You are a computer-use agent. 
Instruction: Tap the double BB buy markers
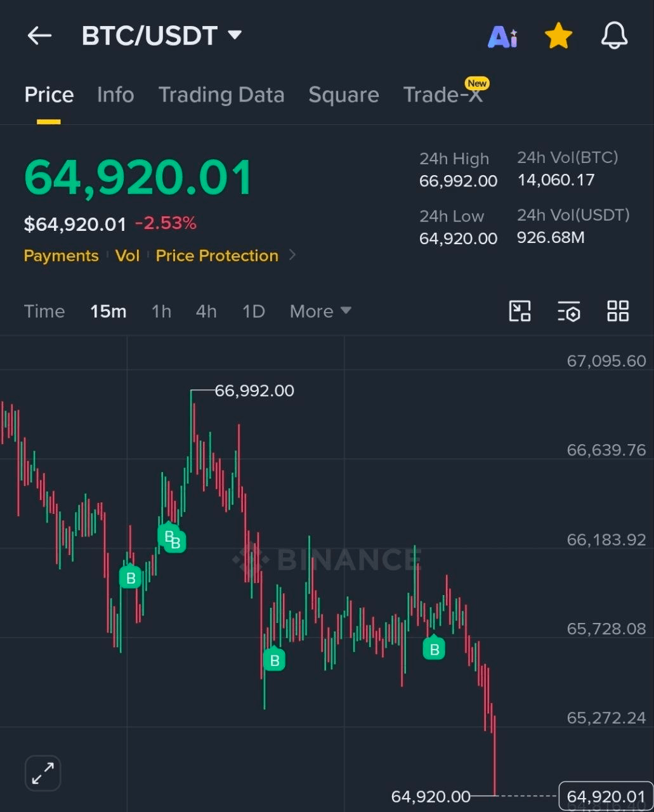(172, 538)
